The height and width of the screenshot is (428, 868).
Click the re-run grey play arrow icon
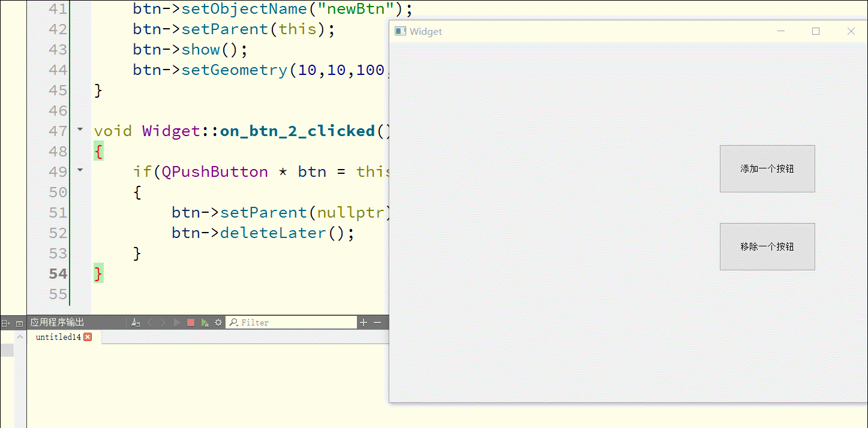pyautogui.click(x=177, y=322)
